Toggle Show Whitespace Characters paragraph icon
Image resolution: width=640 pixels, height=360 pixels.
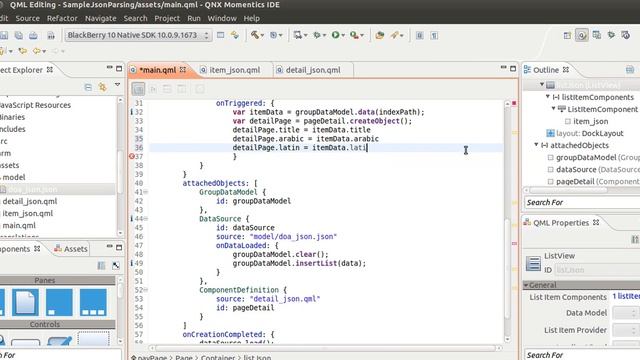(x=434, y=36)
